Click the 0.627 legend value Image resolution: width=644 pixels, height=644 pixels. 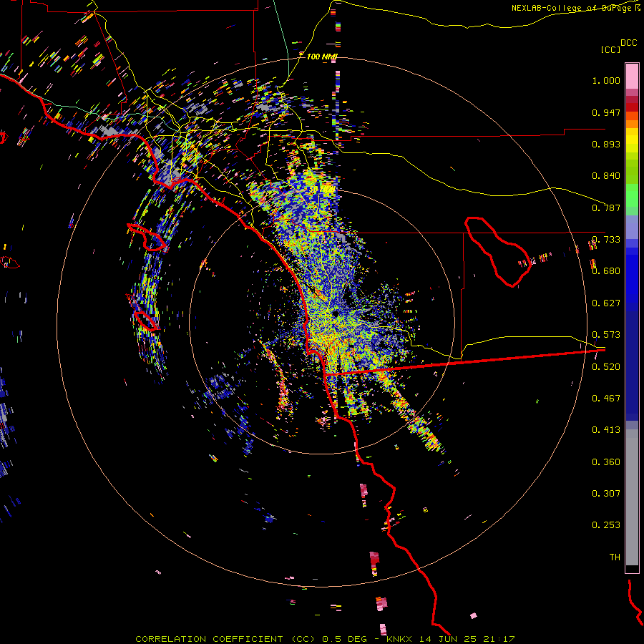click(x=606, y=303)
